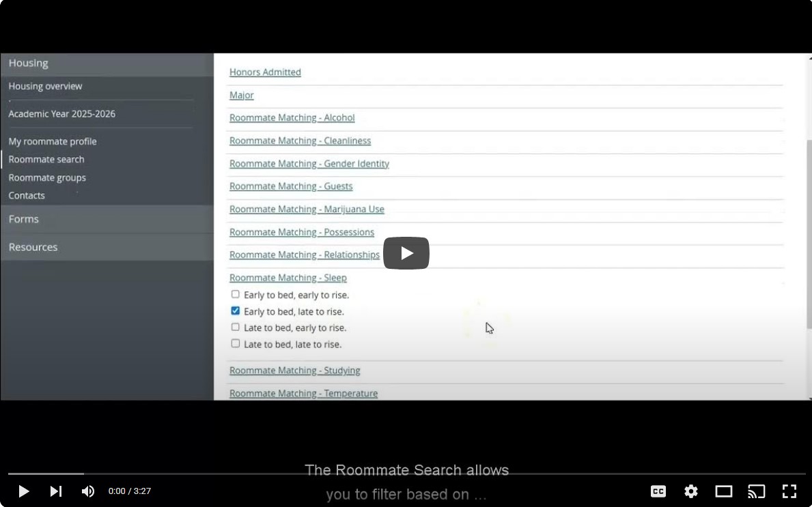Toggle closed captions on the video

658,491
